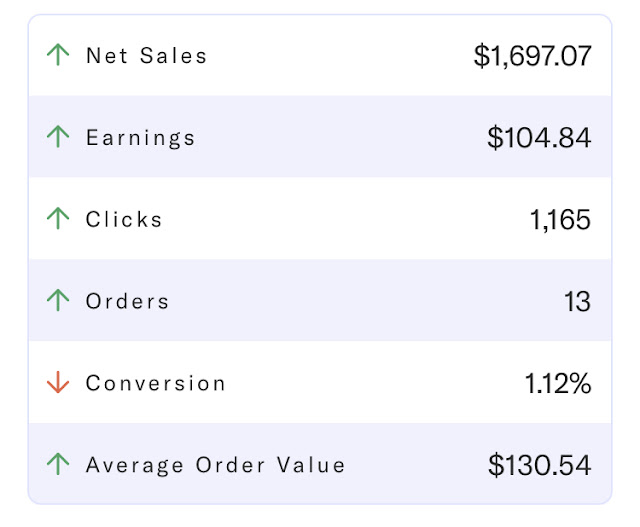Open the Average Order Value label

pos(215,466)
